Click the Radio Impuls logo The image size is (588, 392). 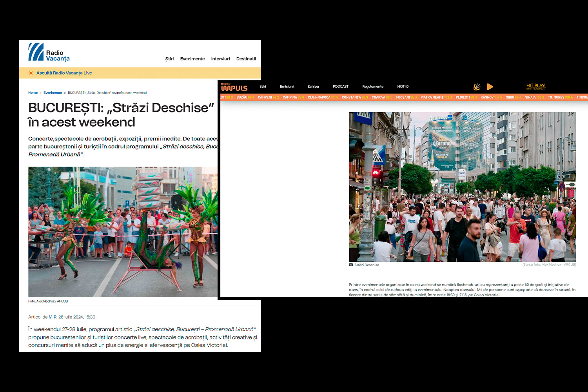point(235,87)
